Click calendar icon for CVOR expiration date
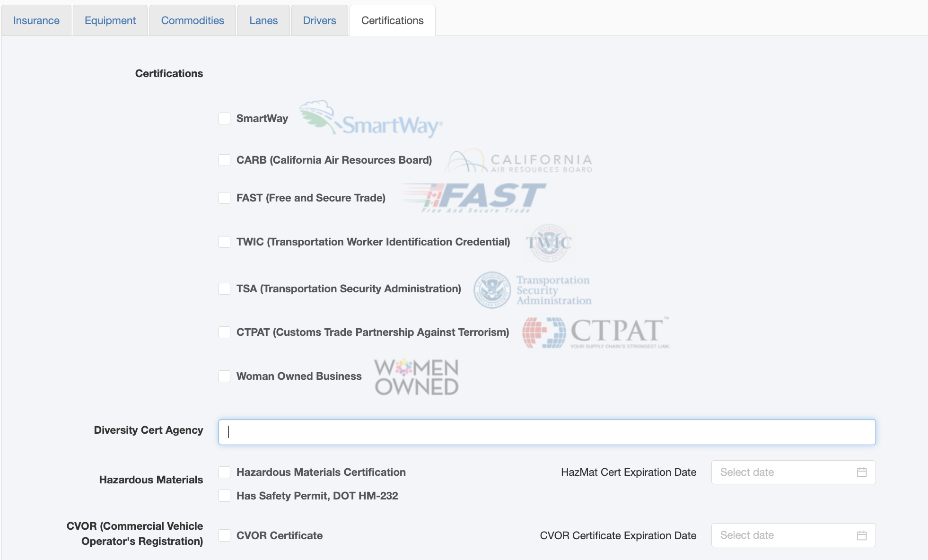 click(x=862, y=535)
